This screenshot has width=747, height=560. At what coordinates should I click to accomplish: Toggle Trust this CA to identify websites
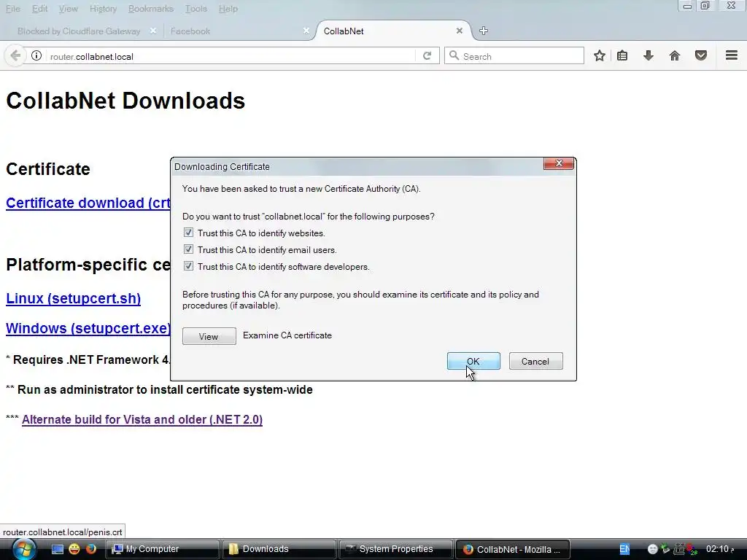tap(189, 233)
